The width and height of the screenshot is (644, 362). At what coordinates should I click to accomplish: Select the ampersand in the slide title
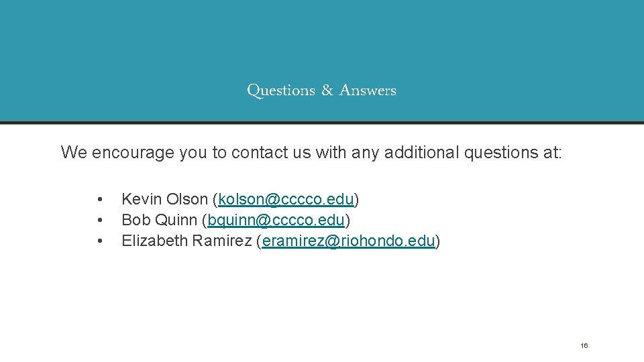click(327, 90)
